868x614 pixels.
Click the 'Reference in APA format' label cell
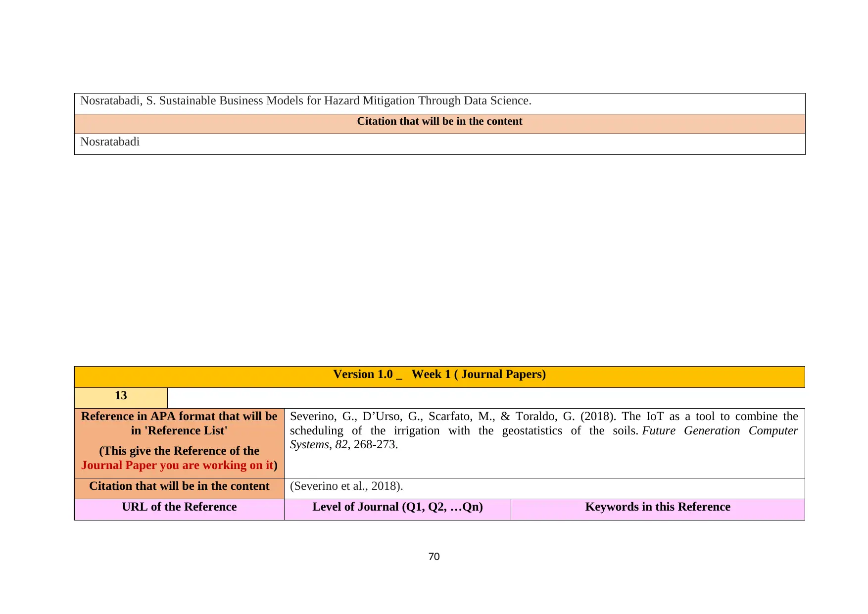(179, 443)
